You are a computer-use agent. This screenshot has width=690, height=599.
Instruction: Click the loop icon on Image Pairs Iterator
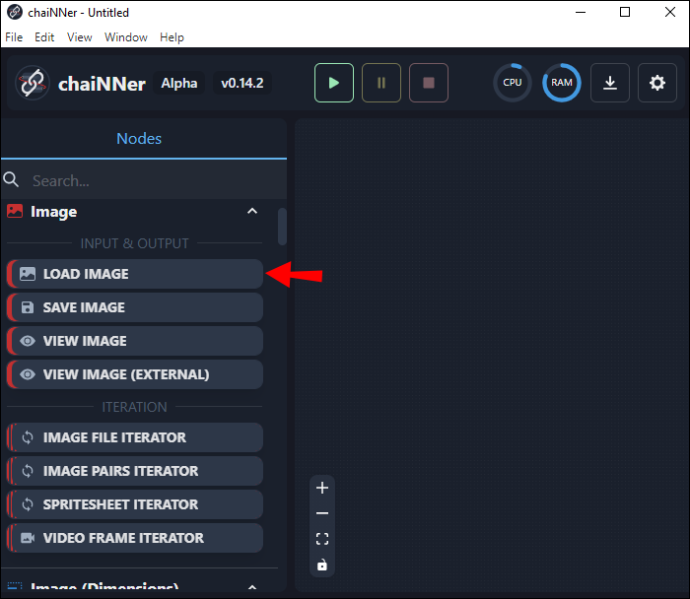tap(28, 471)
